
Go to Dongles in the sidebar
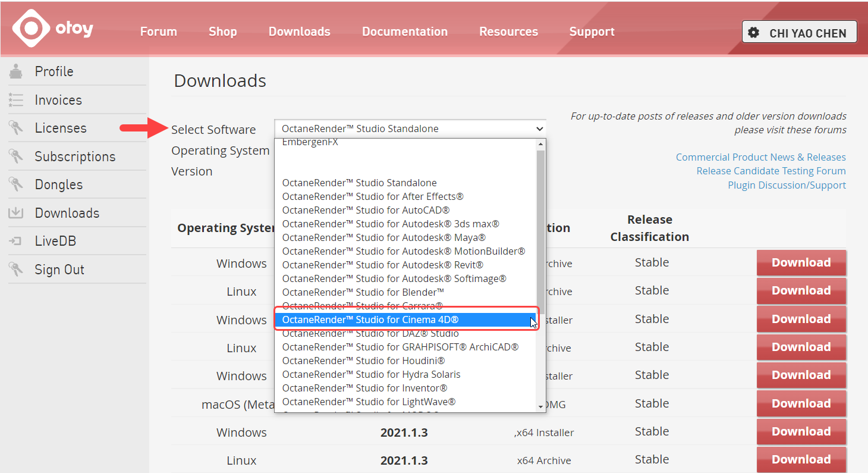[59, 184]
